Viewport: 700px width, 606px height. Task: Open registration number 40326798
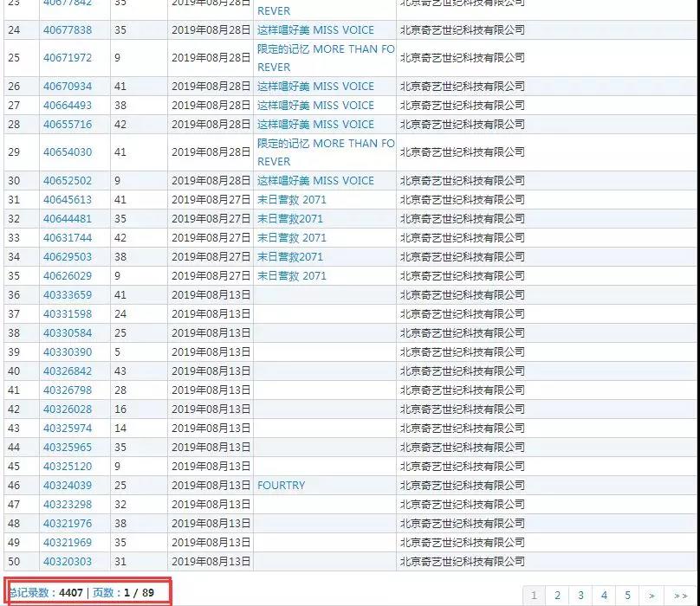coord(68,390)
